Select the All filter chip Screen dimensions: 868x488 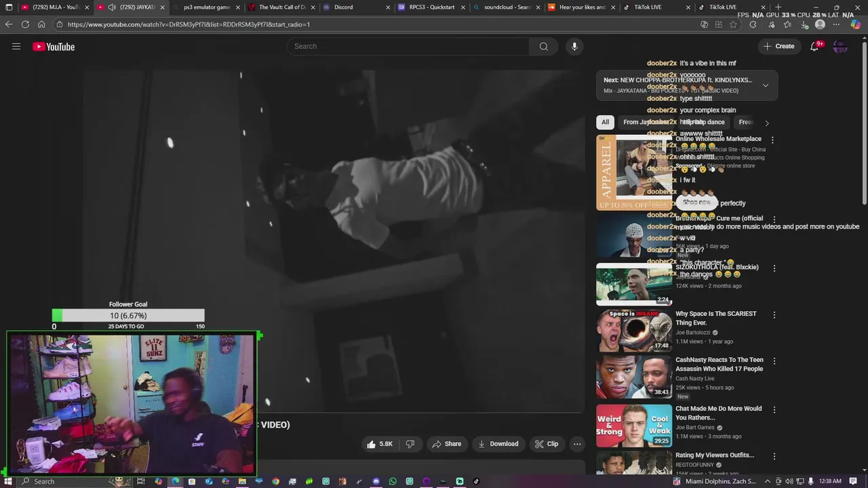(605, 122)
